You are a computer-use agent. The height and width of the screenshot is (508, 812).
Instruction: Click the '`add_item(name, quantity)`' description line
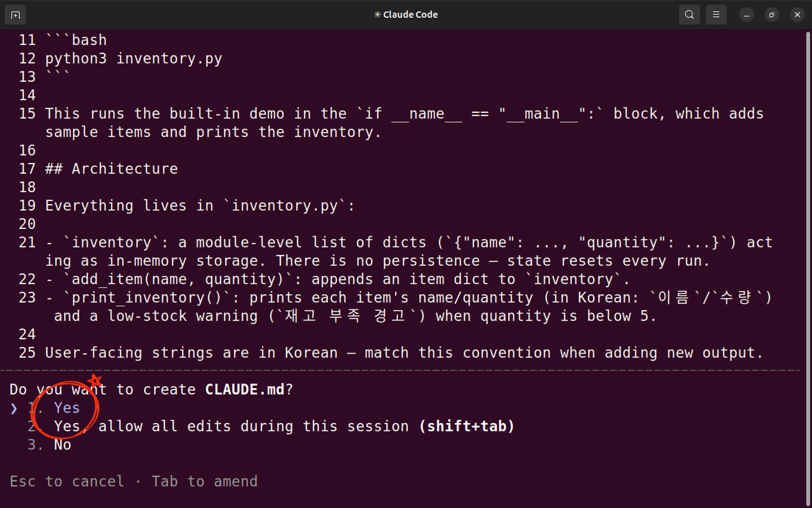coord(338,279)
